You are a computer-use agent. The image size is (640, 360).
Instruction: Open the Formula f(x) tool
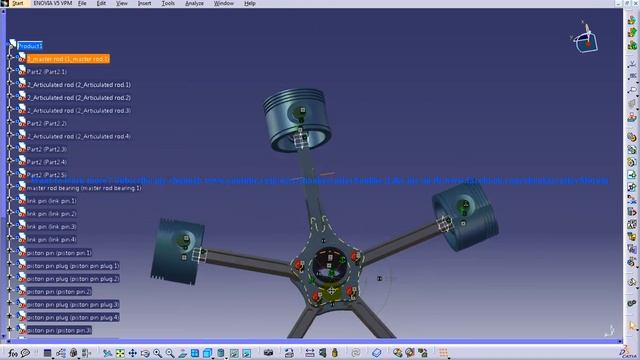[x=13, y=353]
